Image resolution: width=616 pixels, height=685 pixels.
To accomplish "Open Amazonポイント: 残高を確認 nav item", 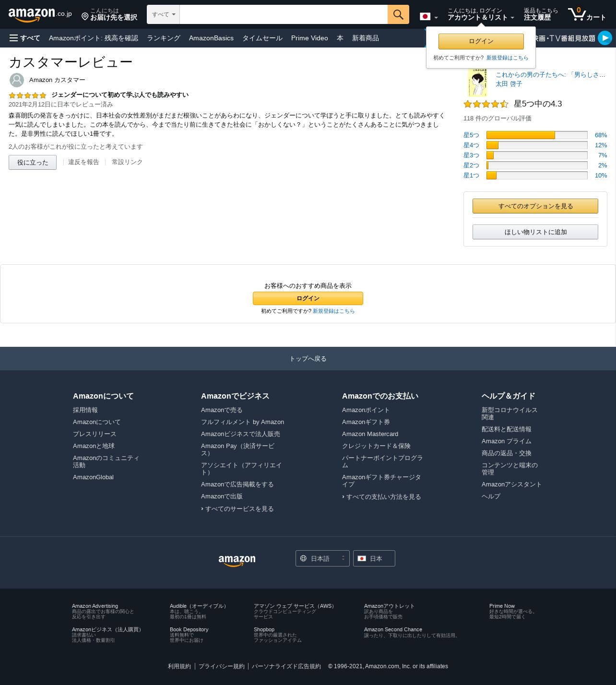I will 94,38.
